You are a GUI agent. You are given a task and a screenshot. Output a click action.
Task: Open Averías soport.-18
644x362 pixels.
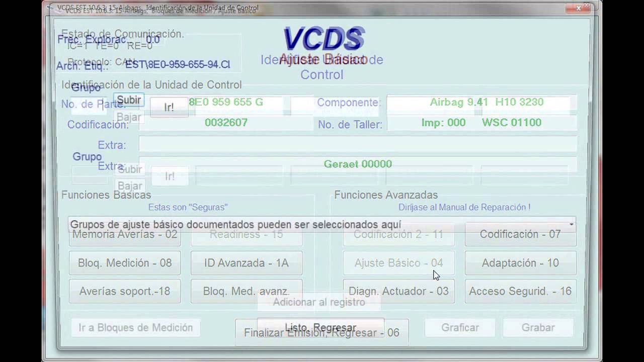click(125, 291)
